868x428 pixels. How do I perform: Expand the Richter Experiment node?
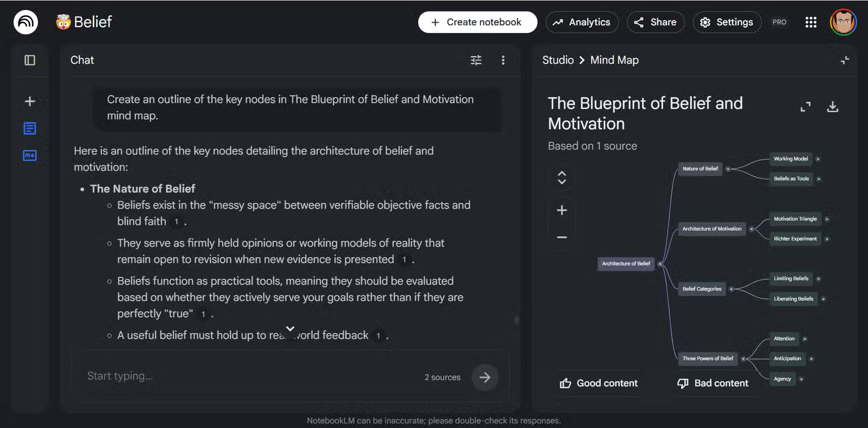point(826,239)
